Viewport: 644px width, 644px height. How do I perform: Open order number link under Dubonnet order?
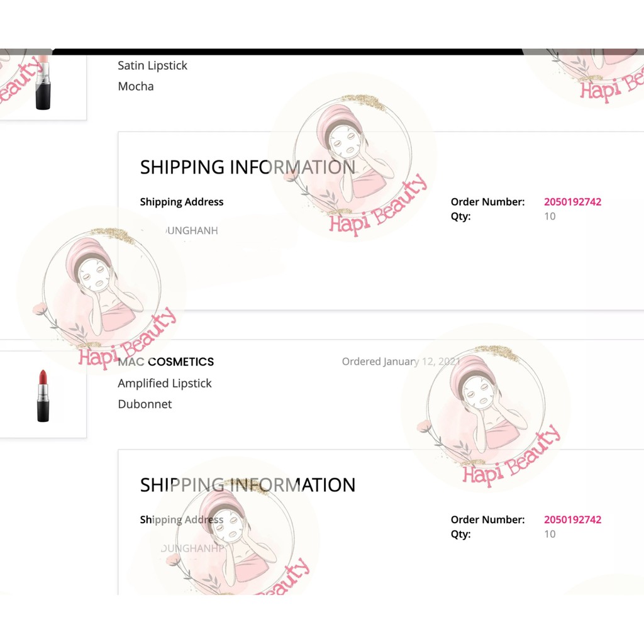[572, 519]
